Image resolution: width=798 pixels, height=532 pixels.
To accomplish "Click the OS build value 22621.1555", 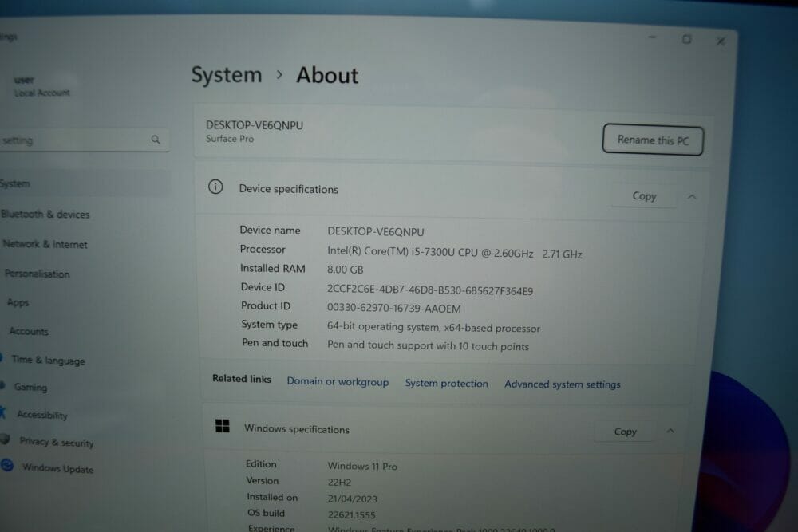I will pos(352,515).
